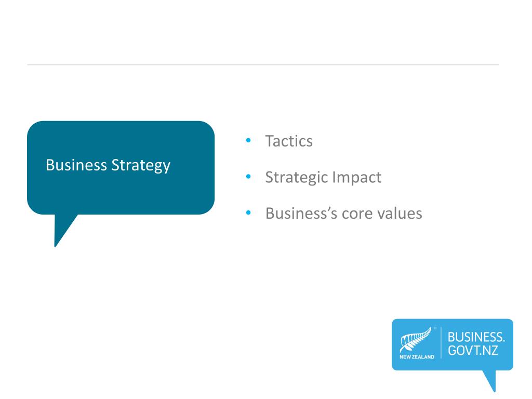This screenshot has width=532, height=399.
Task: Click the registered trademark symbol near the fern
Action: coord(435,328)
